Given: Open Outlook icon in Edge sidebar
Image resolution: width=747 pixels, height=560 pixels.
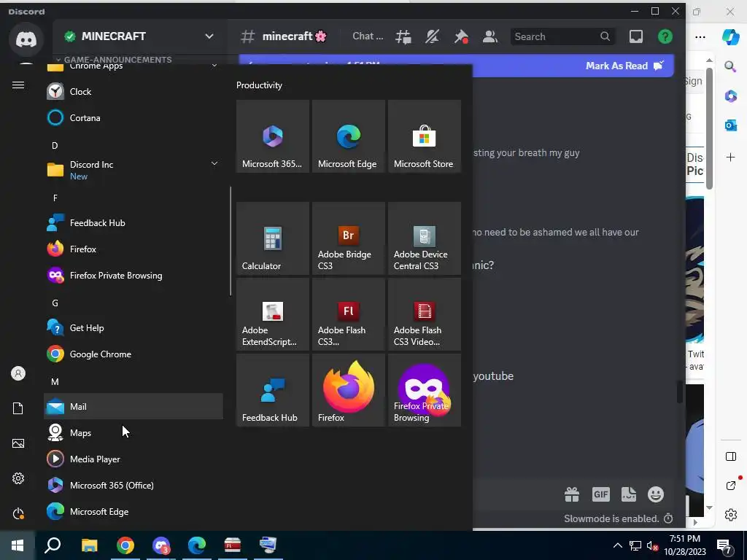Looking at the screenshot, I should point(730,125).
